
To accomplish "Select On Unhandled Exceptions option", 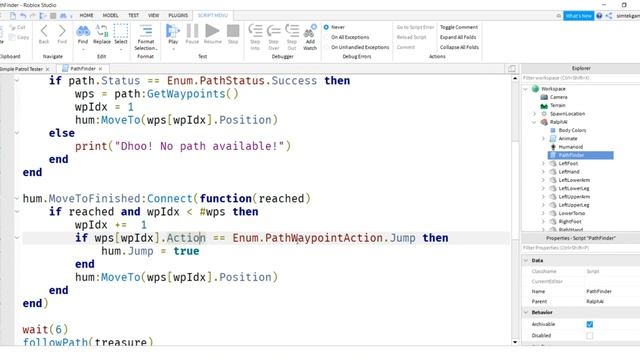I will pyautogui.click(x=357, y=47).
